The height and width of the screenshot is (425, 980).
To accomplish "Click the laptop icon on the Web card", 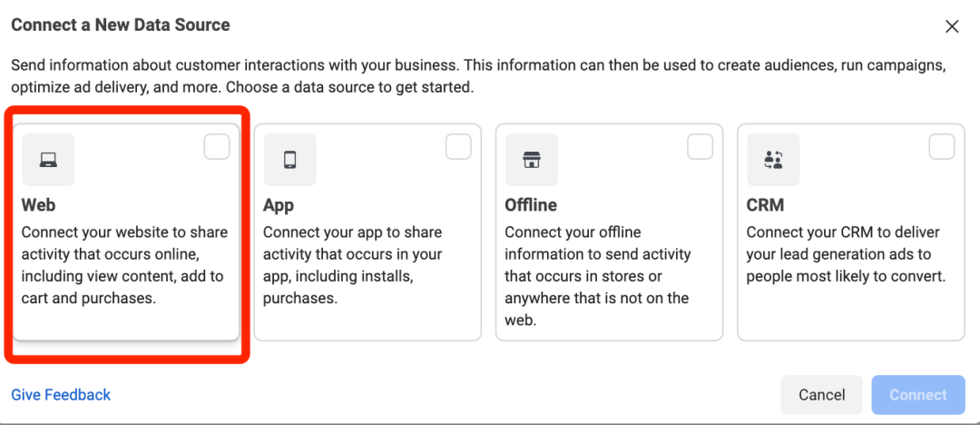I will [48, 160].
